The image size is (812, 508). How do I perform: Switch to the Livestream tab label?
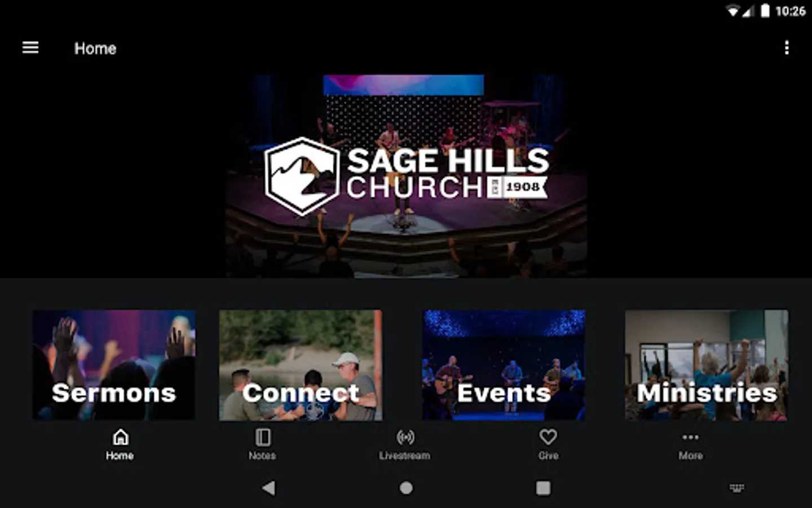pos(405,456)
